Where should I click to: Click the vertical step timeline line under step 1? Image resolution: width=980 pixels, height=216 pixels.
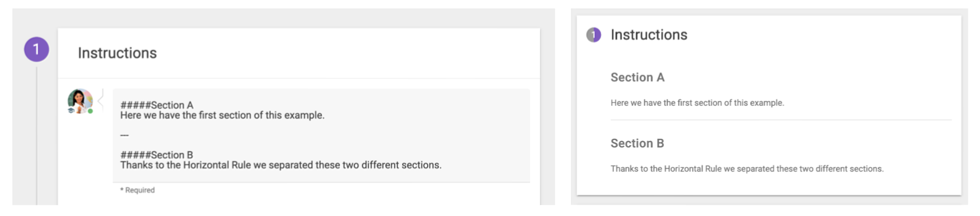tap(37, 135)
